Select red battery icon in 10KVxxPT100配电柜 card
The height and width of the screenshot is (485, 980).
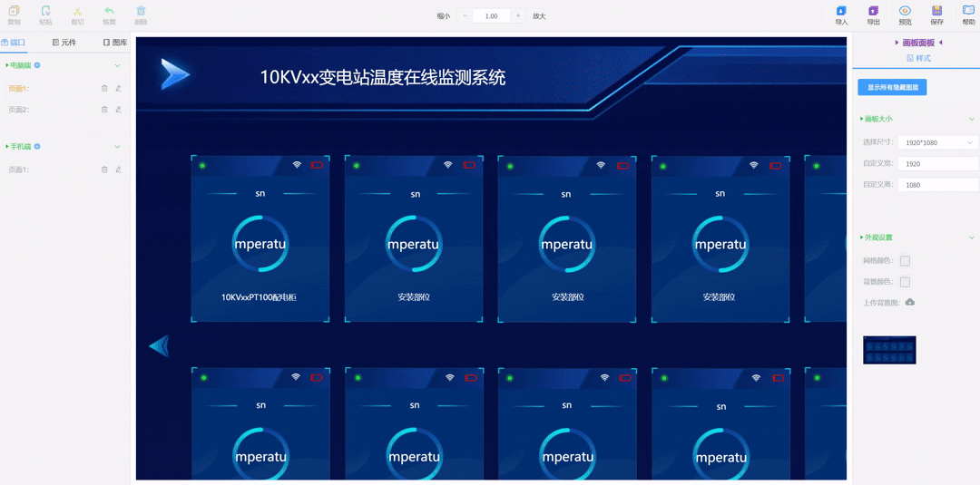pyautogui.click(x=317, y=165)
